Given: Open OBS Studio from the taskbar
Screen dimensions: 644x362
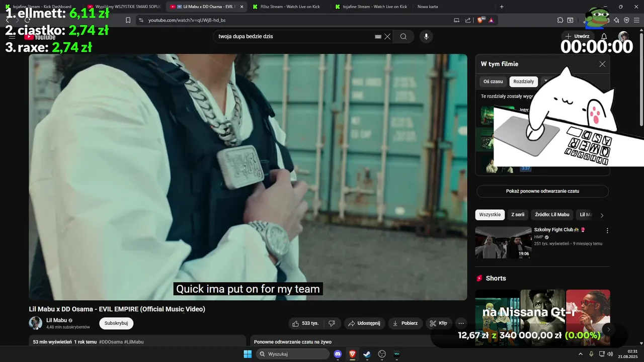Looking at the screenshot, I should [x=382, y=354].
